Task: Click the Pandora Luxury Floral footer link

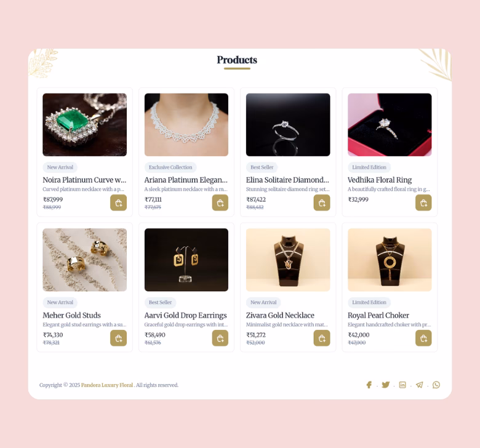Action: point(107,385)
